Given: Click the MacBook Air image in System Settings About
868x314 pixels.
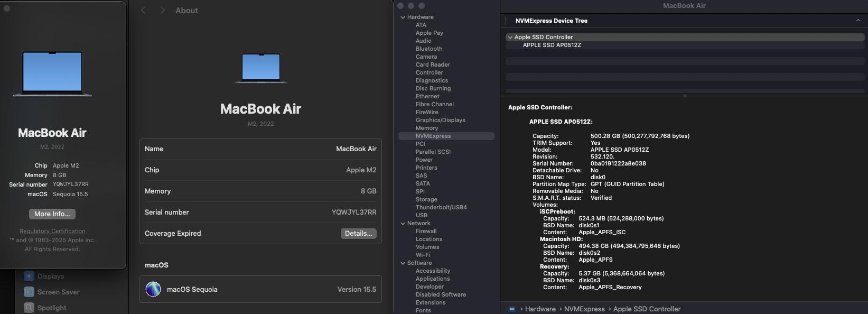Looking at the screenshot, I should [x=261, y=68].
